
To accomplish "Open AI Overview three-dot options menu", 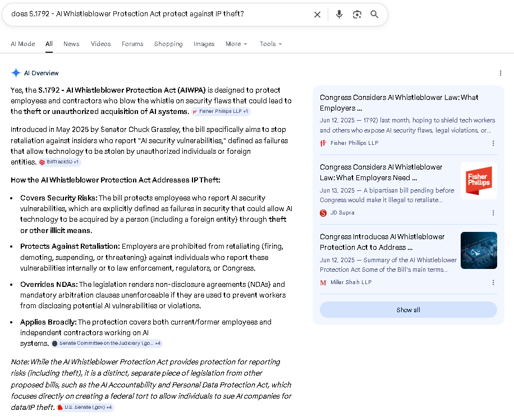I will [x=501, y=73].
